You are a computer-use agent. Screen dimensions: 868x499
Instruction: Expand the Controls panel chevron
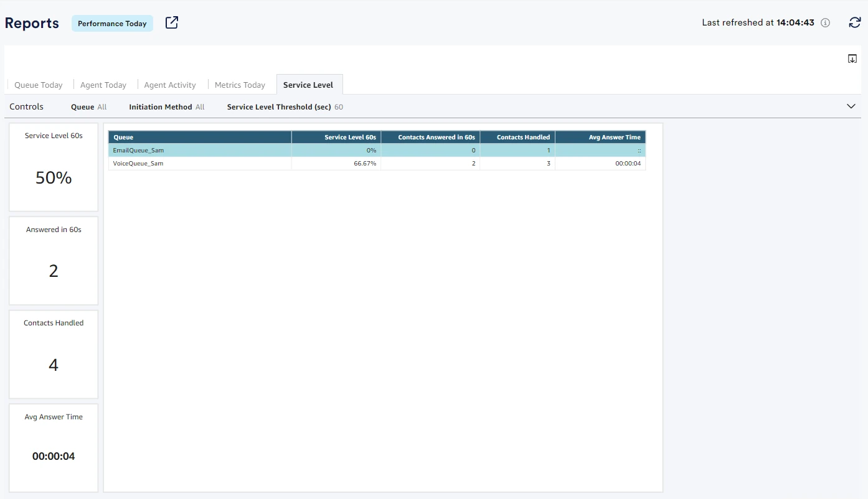click(851, 106)
